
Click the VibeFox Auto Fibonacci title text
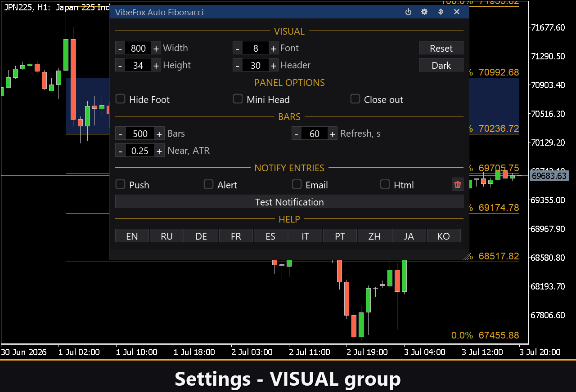pyautogui.click(x=159, y=12)
